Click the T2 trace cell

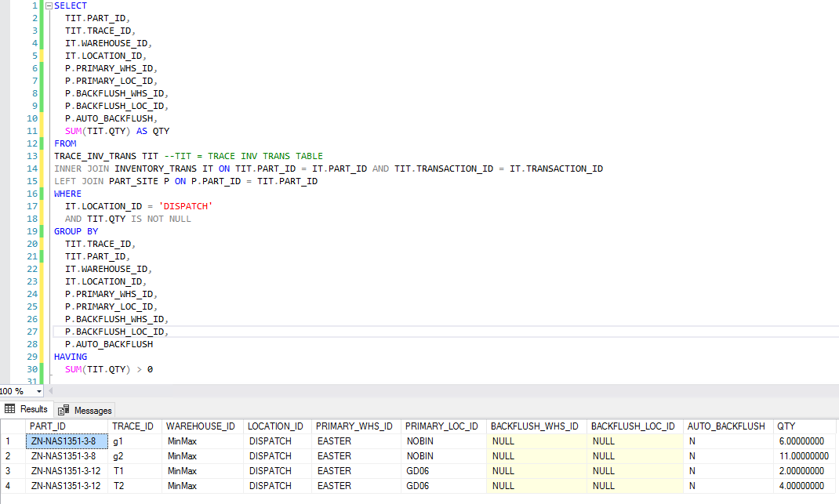click(134, 486)
